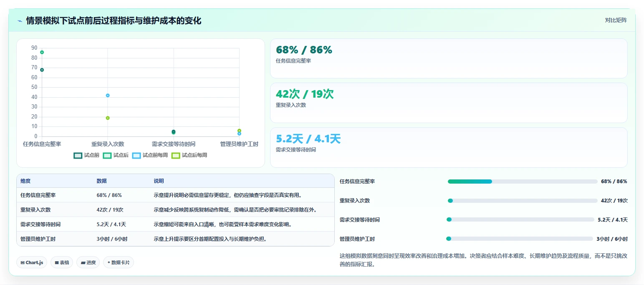
Task: Toggle the 试点后 legend swatch
Action: pyautogui.click(x=107, y=155)
